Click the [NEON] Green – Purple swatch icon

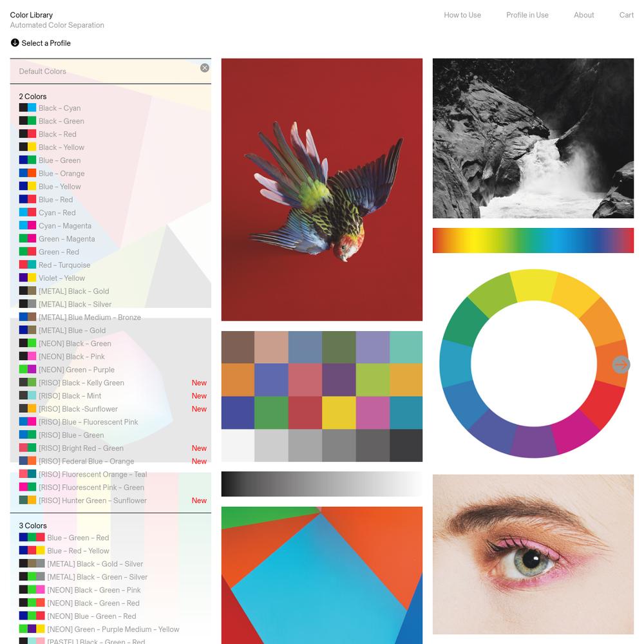coord(28,370)
